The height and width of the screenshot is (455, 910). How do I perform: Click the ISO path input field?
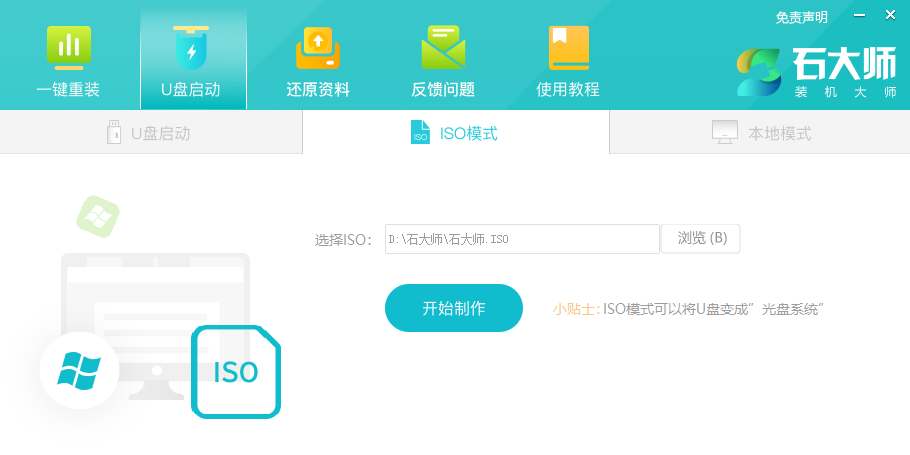pyautogui.click(x=522, y=239)
